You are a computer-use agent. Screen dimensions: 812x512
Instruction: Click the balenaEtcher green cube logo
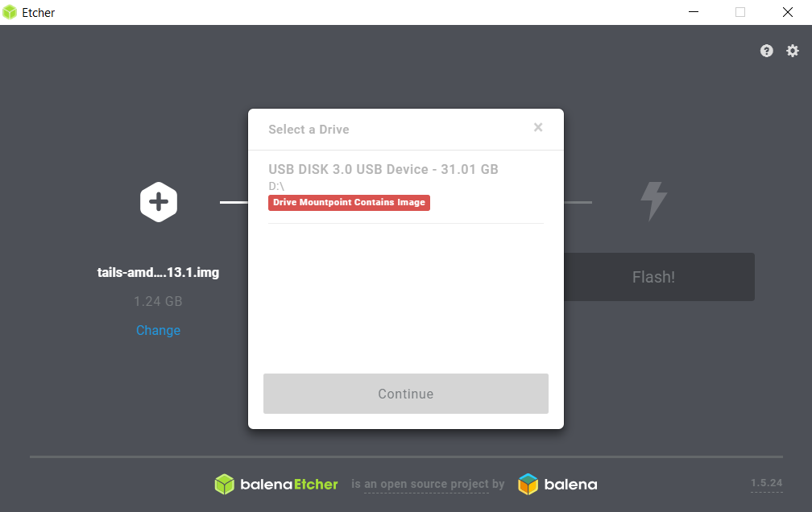[224, 484]
